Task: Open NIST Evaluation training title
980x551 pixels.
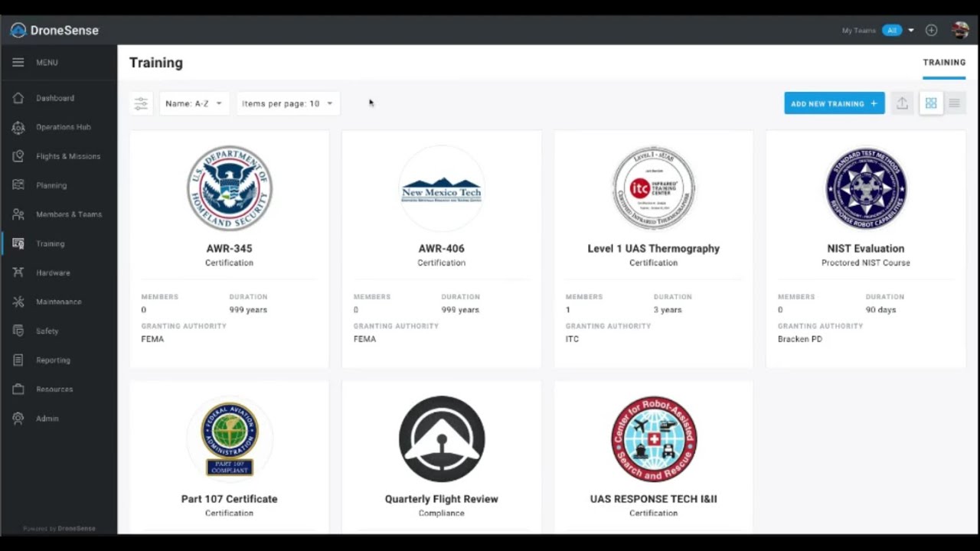Action: pyautogui.click(x=866, y=248)
